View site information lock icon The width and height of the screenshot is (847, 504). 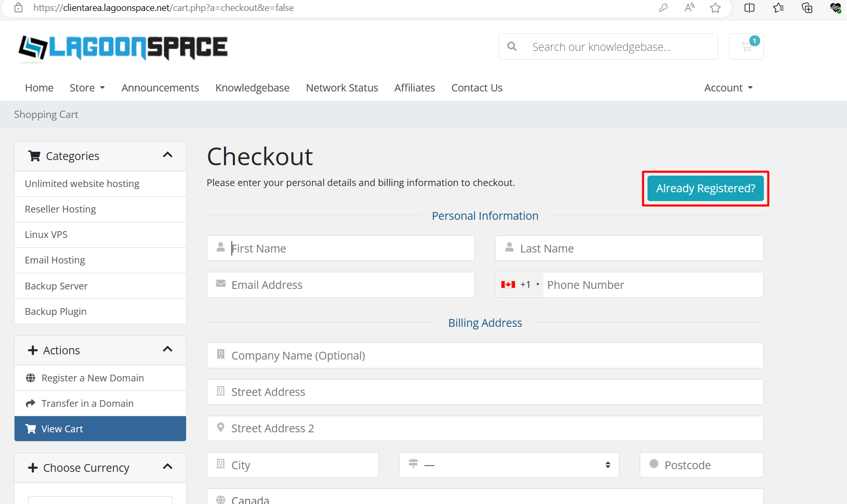[x=19, y=8]
